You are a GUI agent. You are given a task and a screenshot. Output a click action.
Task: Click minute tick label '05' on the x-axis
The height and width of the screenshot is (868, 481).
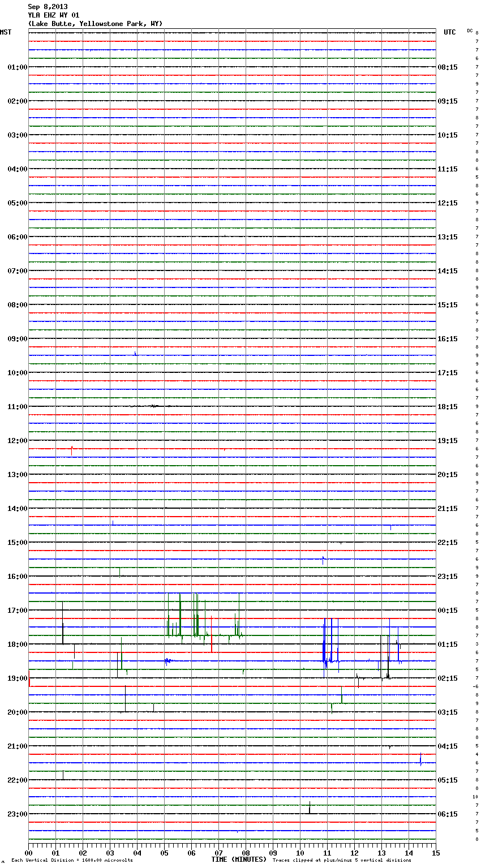(x=165, y=853)
